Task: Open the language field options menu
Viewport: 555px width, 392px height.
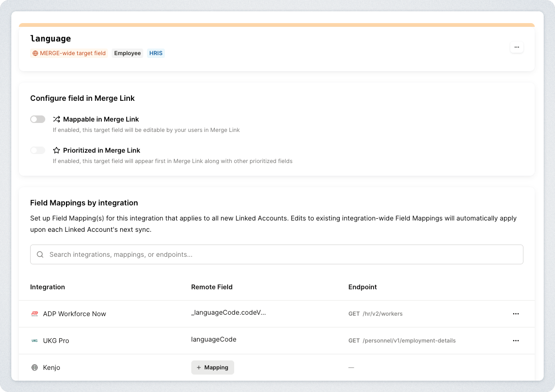Action: pos(517,47)
